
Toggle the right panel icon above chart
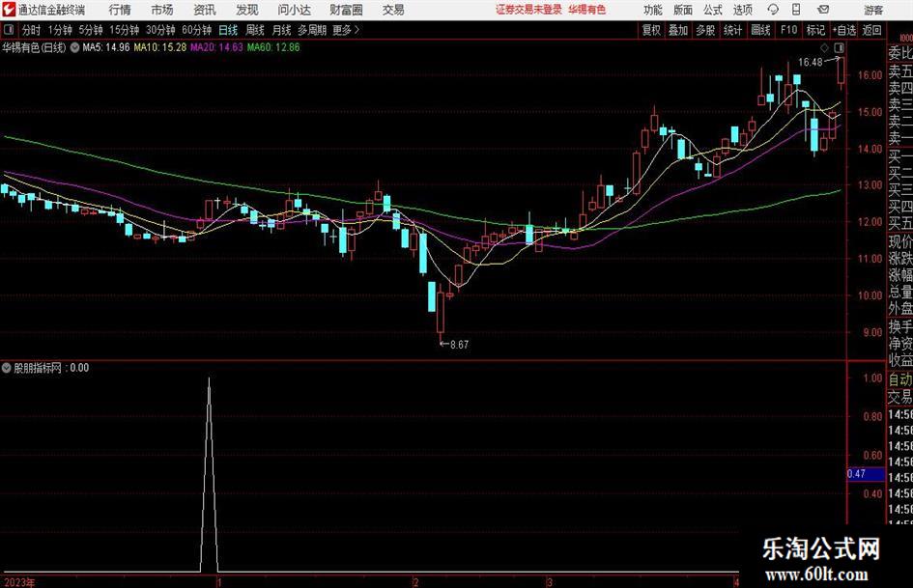tap(839, 47)
